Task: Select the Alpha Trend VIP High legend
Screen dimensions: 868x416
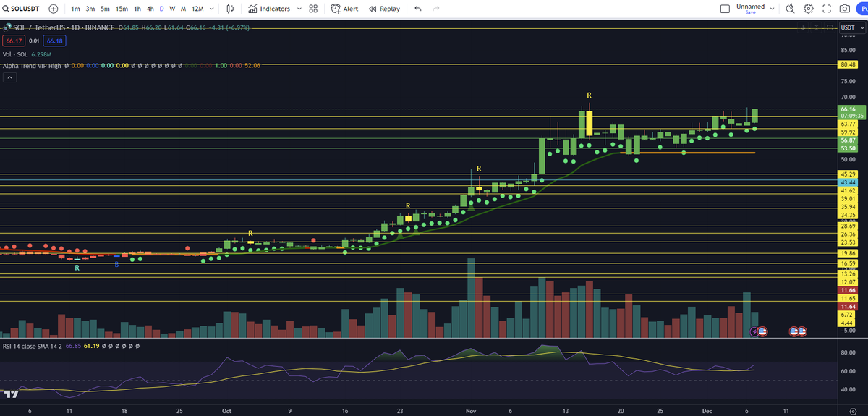Action: (32, 65)
